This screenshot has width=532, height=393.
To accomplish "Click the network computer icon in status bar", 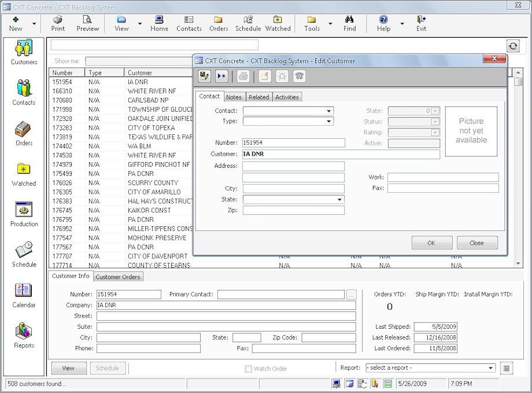I will [x=336, y=384].
